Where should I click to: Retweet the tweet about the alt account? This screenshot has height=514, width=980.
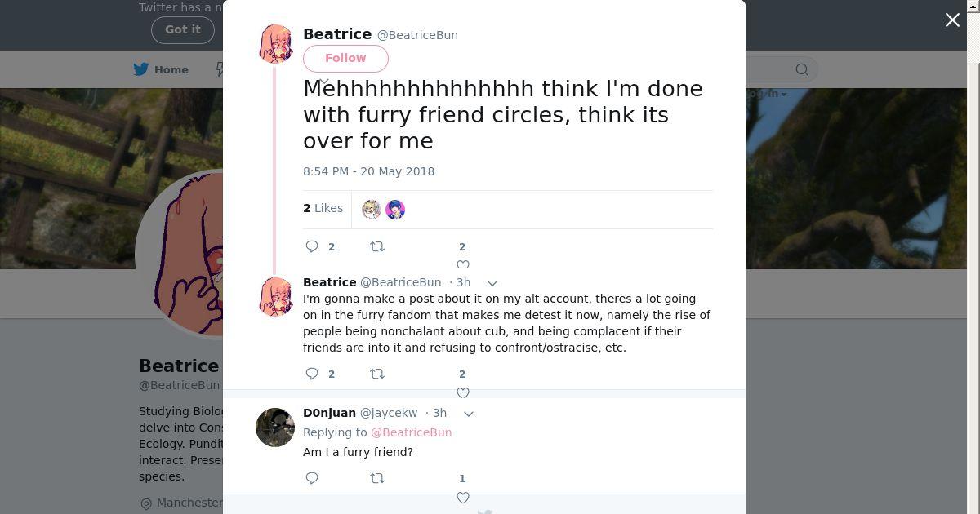coord(377,374)
